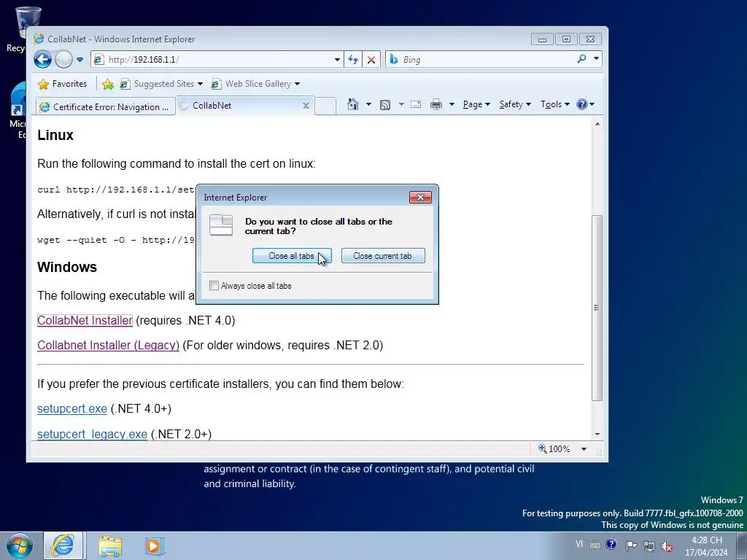Expand the address bar URL history dropdown
The image size is (747, 560).
coord(337,60)
